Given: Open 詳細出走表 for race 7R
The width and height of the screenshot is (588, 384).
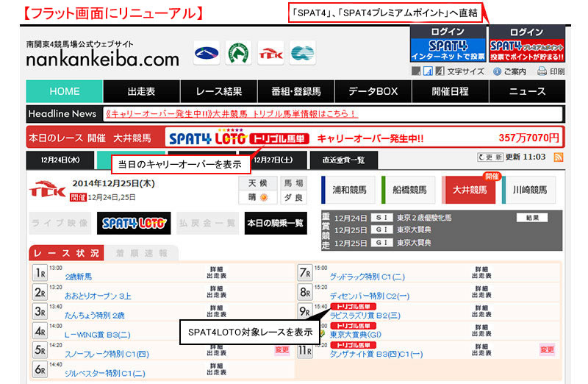Looking at the screenshot, I should point(481,272).
